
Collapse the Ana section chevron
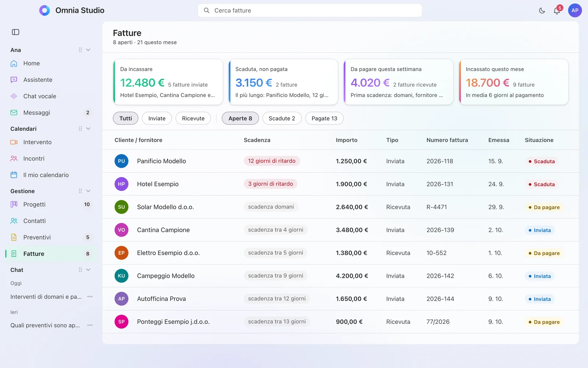(x=88, y=50)
